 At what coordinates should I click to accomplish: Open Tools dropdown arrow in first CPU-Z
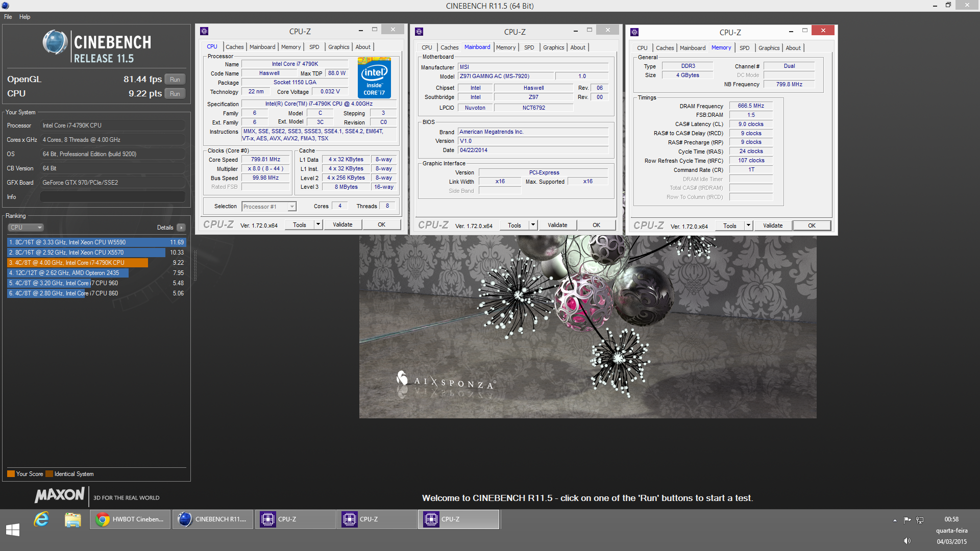(x=318, y=224)
